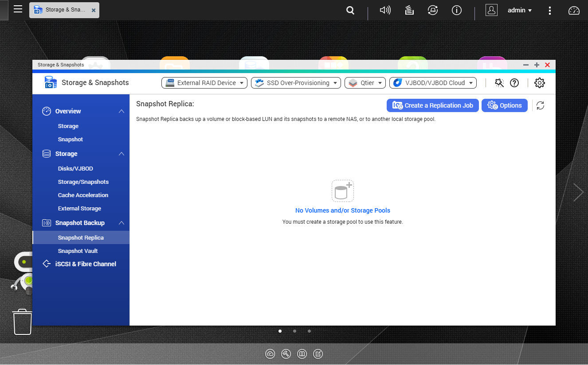Open Storage & Snapshots global settings gear
Viewport: 588px width, 365px height.
[540, 83]
